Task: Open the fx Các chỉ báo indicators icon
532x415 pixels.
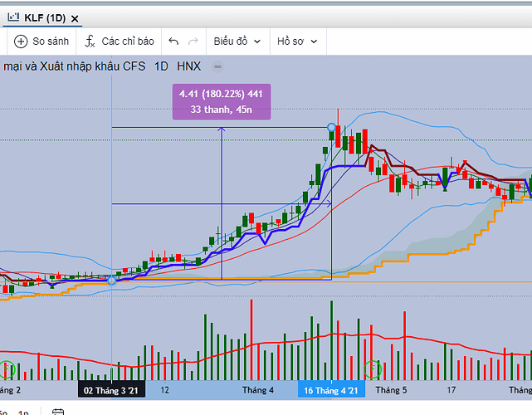Action: click(x=90, y=41)
